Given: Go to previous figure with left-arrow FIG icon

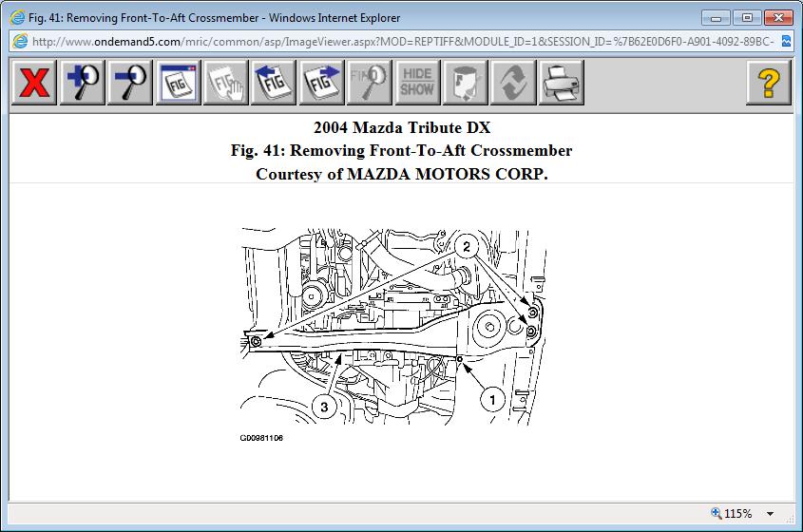Looking at the screenshot, I should pos(274,83).
